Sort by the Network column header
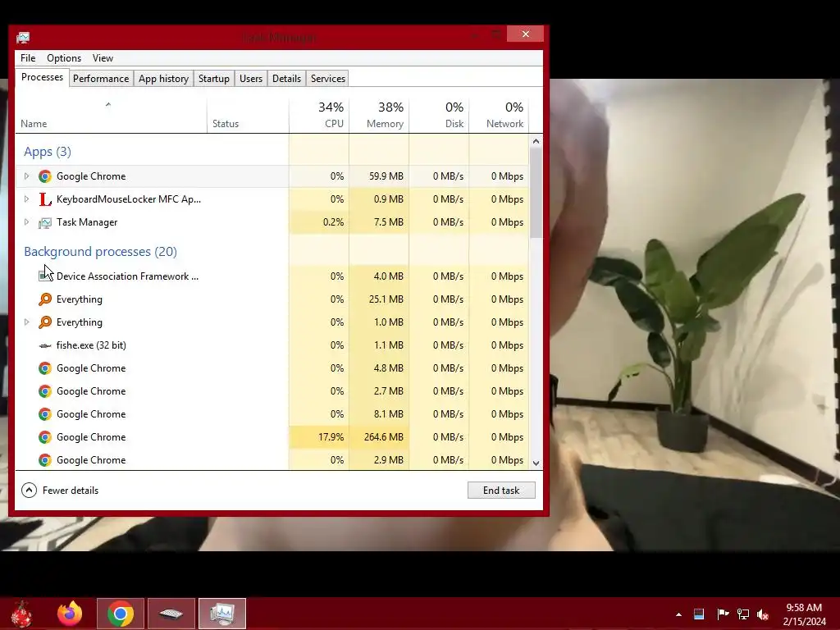 (499, 115)
